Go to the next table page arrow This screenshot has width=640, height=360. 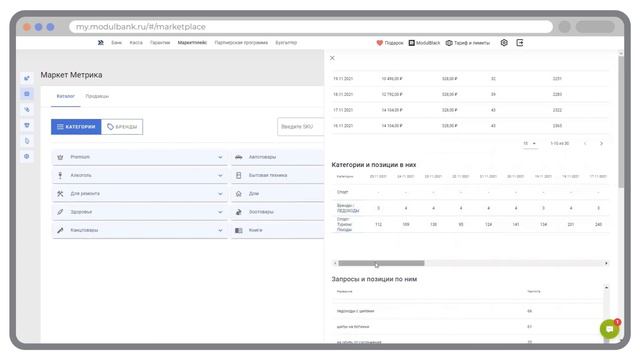point(601,144)
